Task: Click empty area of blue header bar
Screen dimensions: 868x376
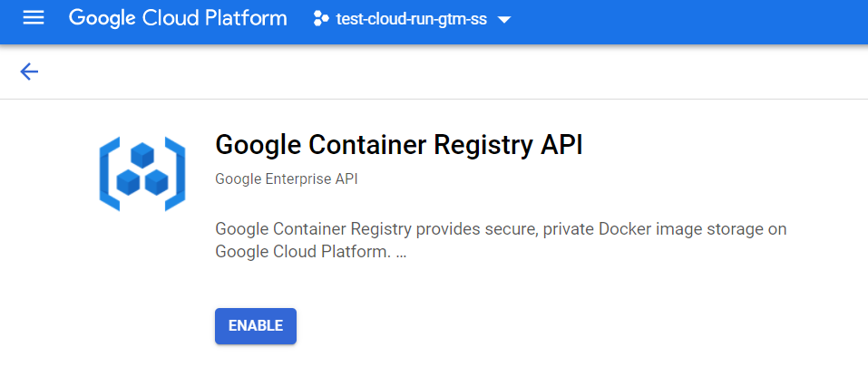Action: coord(689,20)
